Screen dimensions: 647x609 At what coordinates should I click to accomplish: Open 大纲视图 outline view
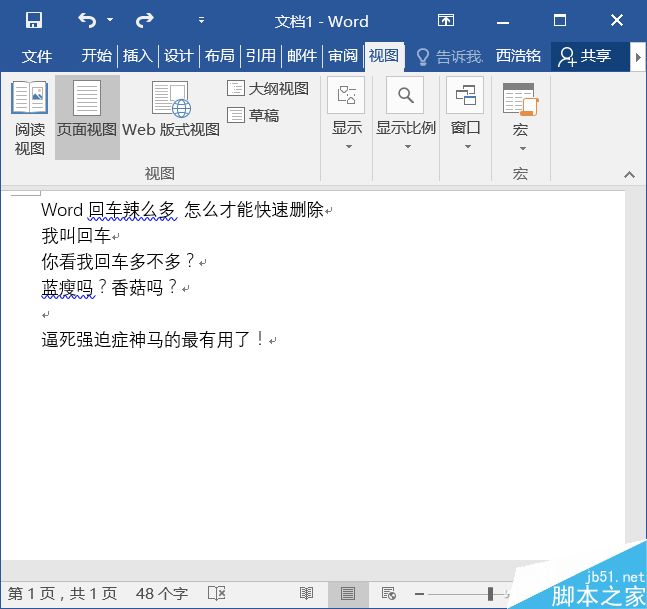(267, 89)
